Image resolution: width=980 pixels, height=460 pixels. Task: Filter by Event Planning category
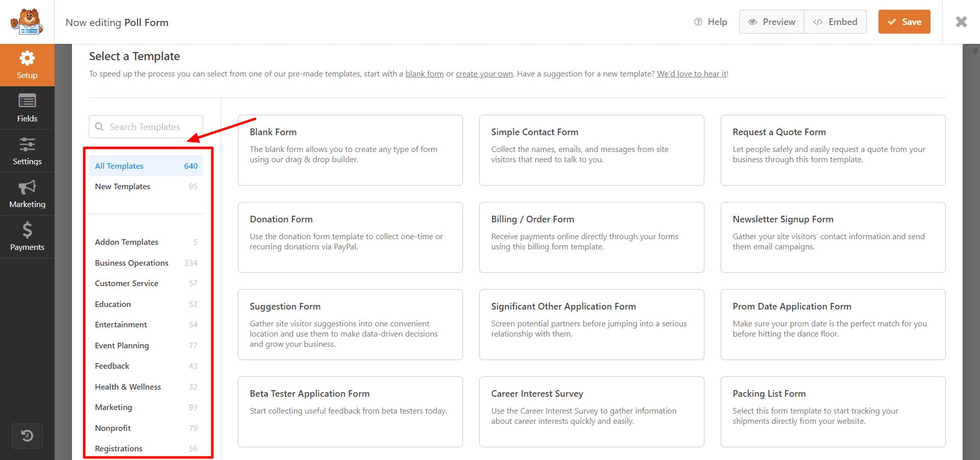122,346
